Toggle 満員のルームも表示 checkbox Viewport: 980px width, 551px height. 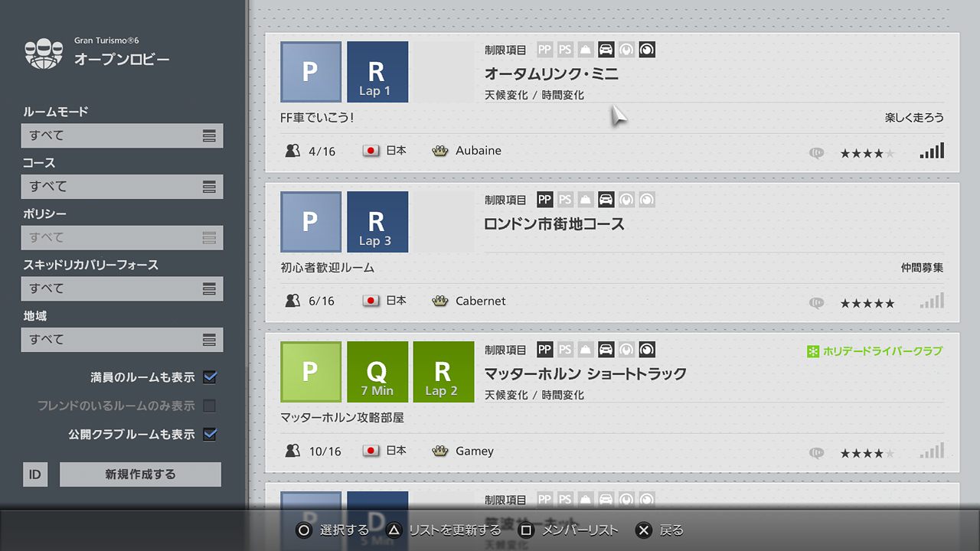[x=210, y=377]
